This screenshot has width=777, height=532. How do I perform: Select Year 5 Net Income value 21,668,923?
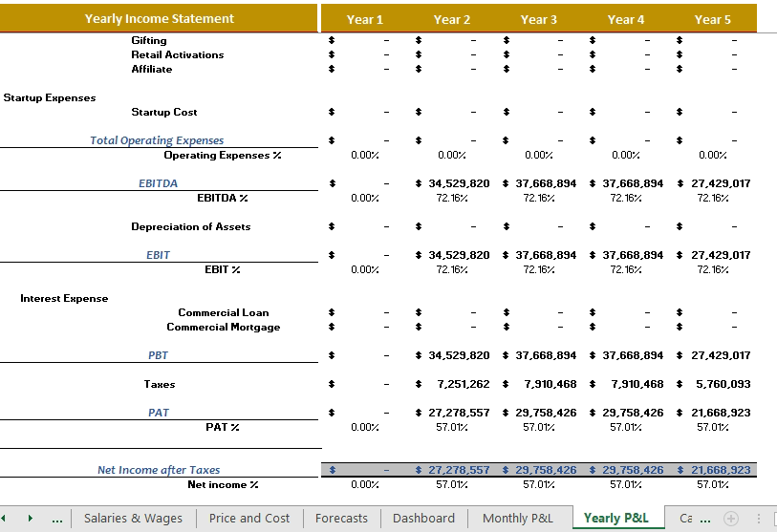tap(721, 470)
